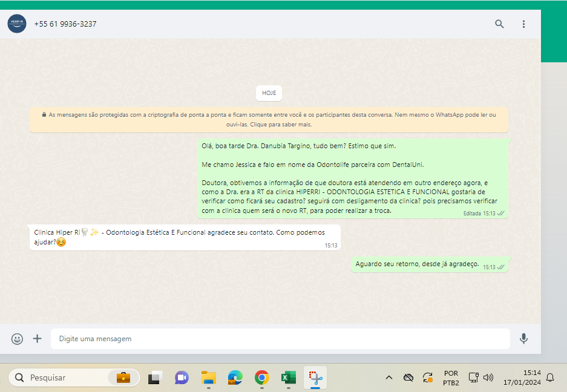This screenshot has height=392, width=567.
Task: Open Excel from the taskbar
Action: coord(288,377)
